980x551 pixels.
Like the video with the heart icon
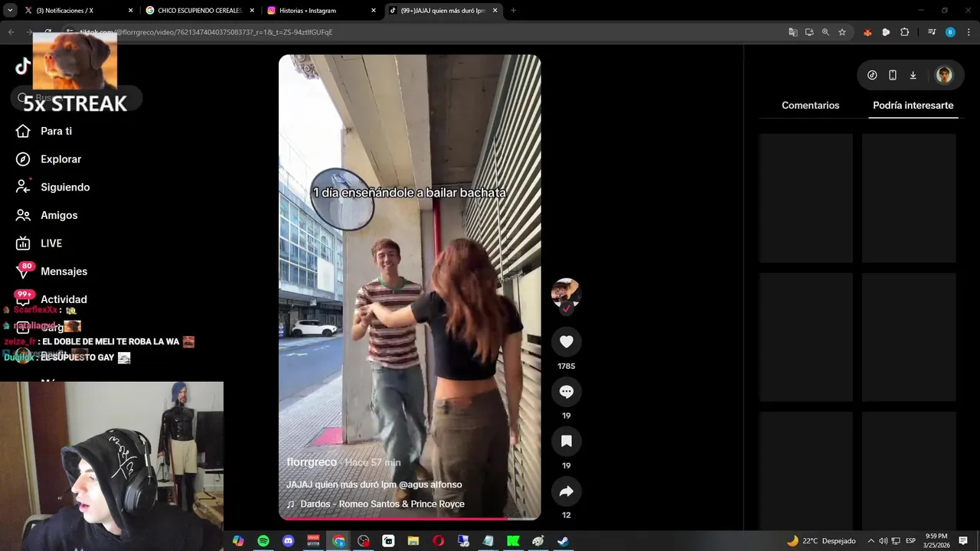pos(567,341)
